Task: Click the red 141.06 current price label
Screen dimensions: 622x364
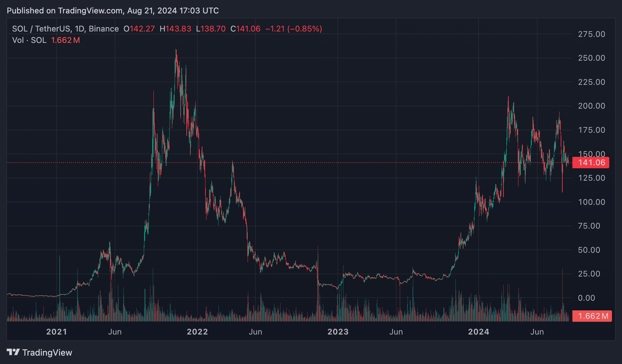Action: [x=591, y=163]
